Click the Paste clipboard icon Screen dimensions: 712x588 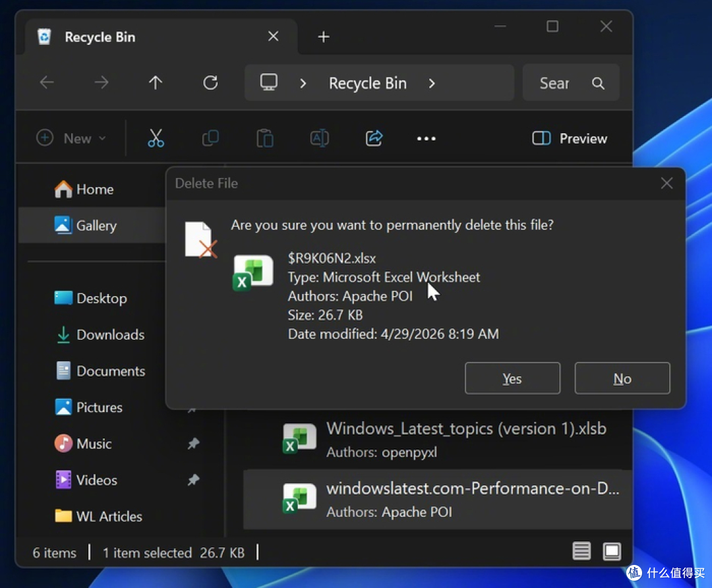click(265, 138)
